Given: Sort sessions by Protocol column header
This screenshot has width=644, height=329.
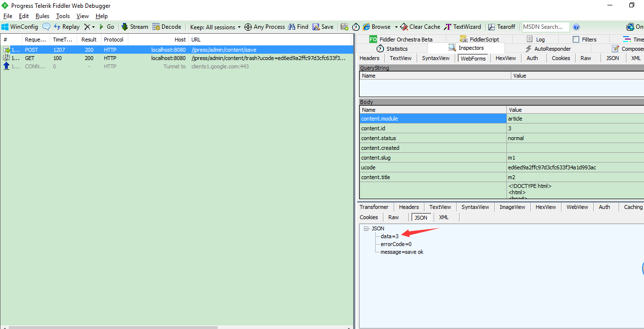Looking at the screenshot, I should point(114,40).
